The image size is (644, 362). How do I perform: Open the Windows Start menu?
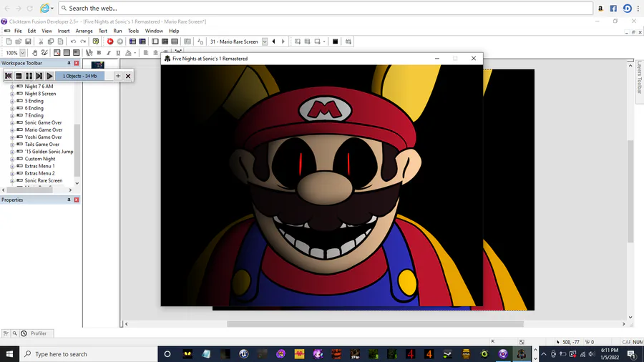pyautogui.click(x=9, y=354)
